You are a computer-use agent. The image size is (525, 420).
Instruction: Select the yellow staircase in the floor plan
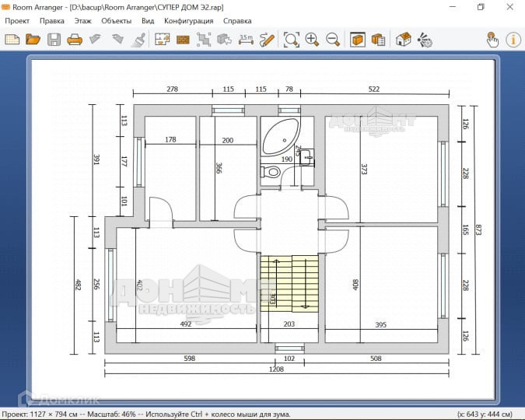tap(289, 284)
